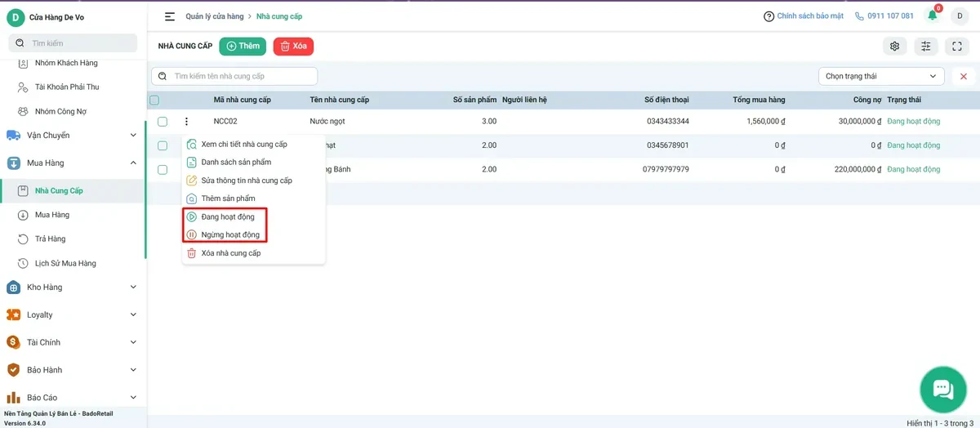The image size is (980, 428).
Task: Open the Chọn trạng thái dropdown
Action: click(881, 76)
